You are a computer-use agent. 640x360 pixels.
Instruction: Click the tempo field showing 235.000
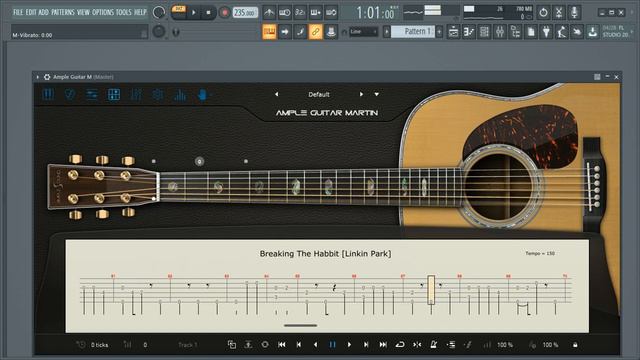coord(245,13)
